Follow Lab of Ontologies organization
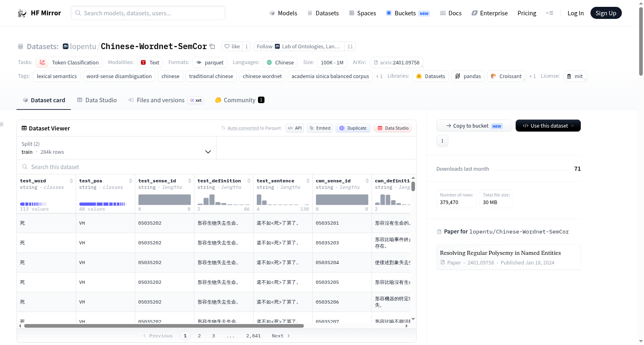The height and width of the screenshot is (345, 644). (x=299, y=47)
